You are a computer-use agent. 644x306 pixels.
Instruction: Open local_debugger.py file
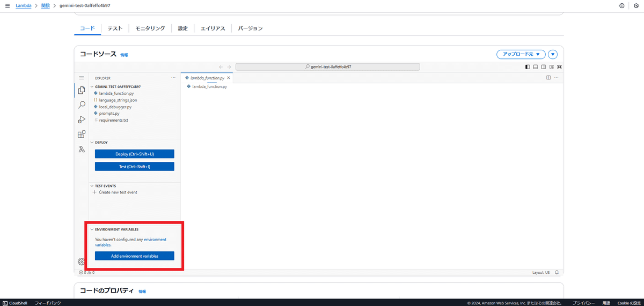coord(115,107)
